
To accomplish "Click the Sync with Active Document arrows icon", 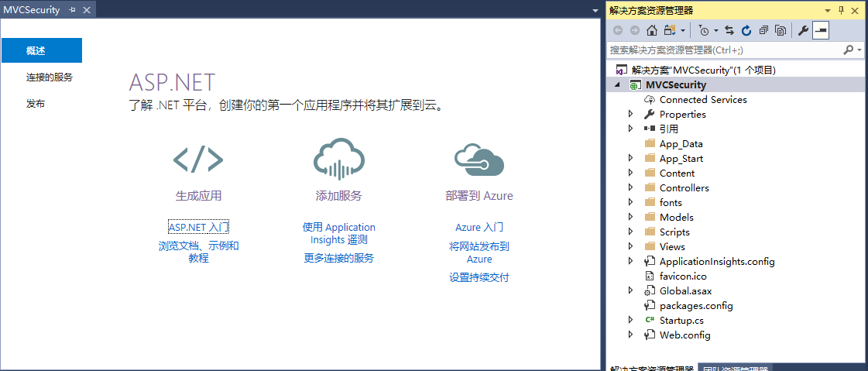I will point(729,30).
